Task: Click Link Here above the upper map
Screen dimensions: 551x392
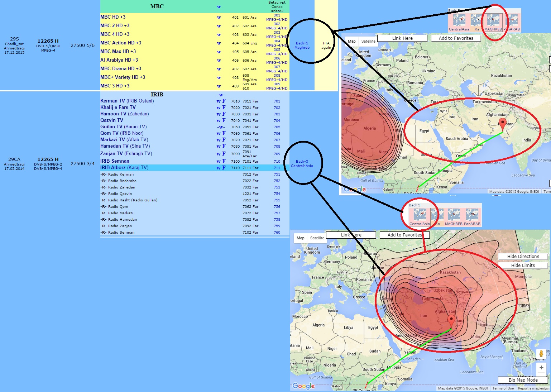Action: (x=402, y=38)
